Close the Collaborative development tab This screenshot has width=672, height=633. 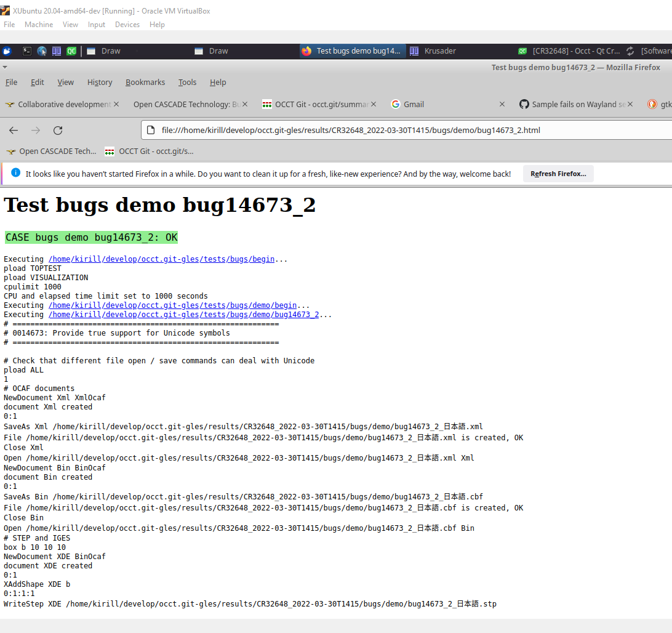[116, 104]
